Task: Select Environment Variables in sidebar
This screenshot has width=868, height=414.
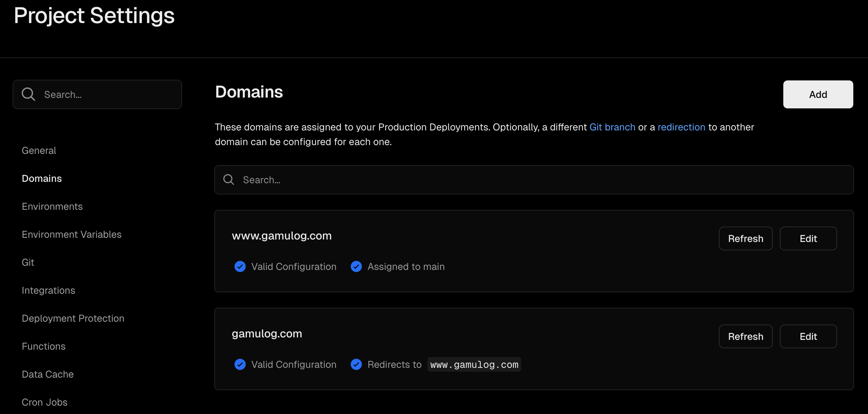Action: click(x=72, y=234)
